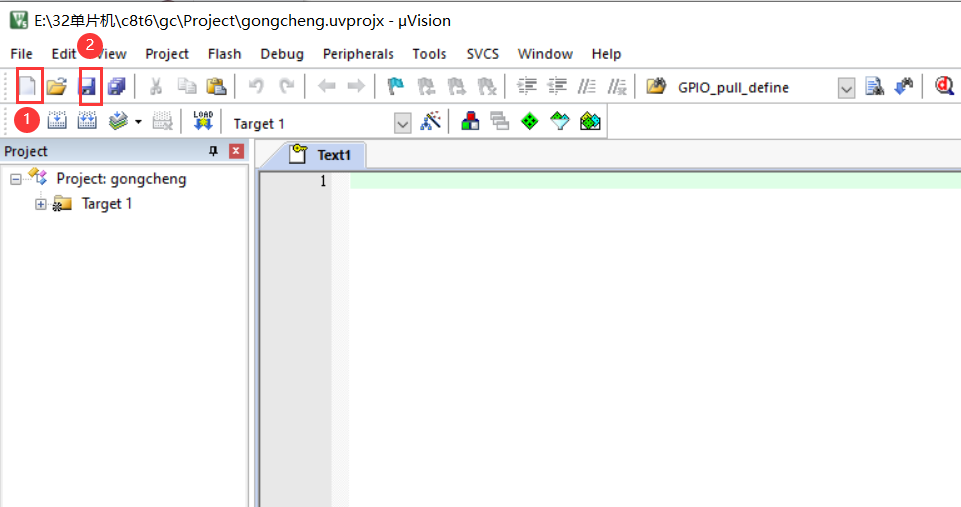The image size is (961, 507).
Task: Go to next bookmark icon
Action: point(456,86)
